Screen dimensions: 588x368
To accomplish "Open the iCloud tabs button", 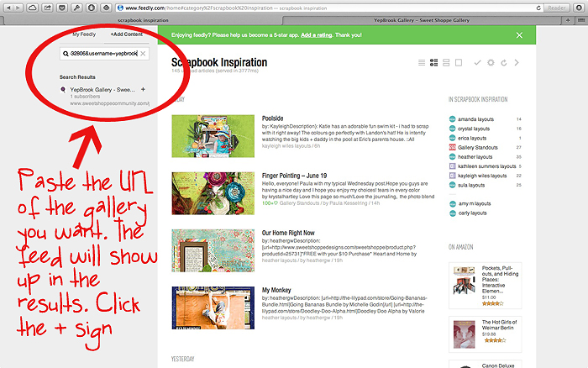I will pos(33,8).
